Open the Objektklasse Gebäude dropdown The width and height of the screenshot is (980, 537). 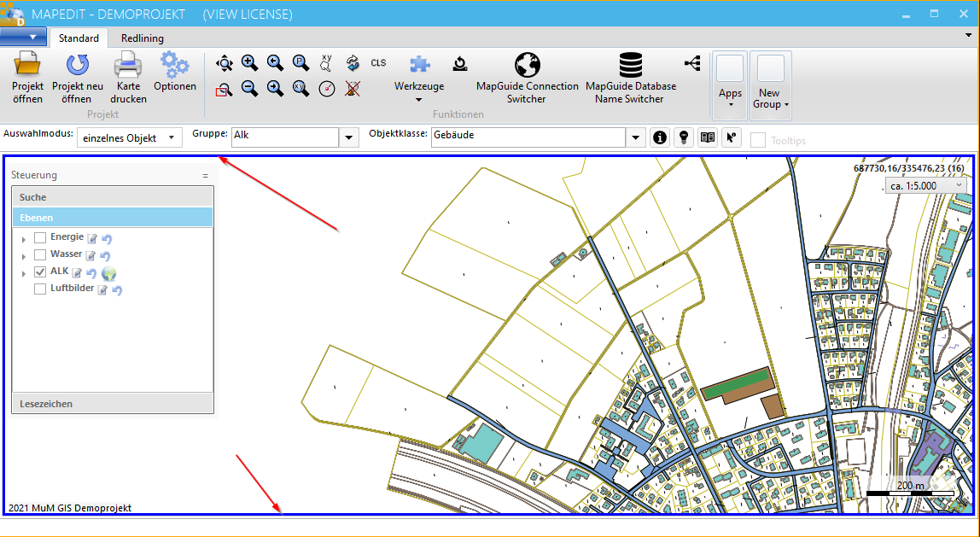[635, 137]
